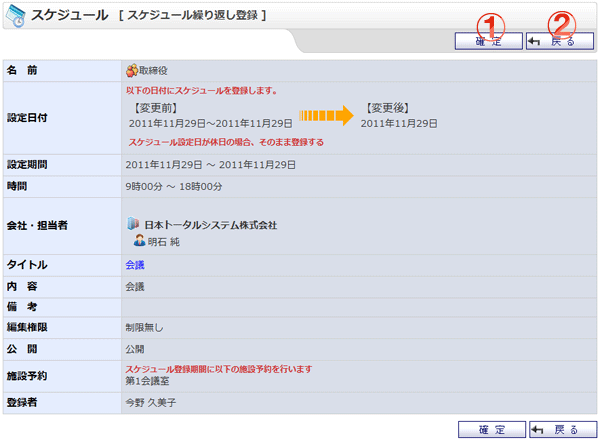The image size is (600, 440).
Task: Click the 取締役 group icon
Action: [x=132, y=70]
